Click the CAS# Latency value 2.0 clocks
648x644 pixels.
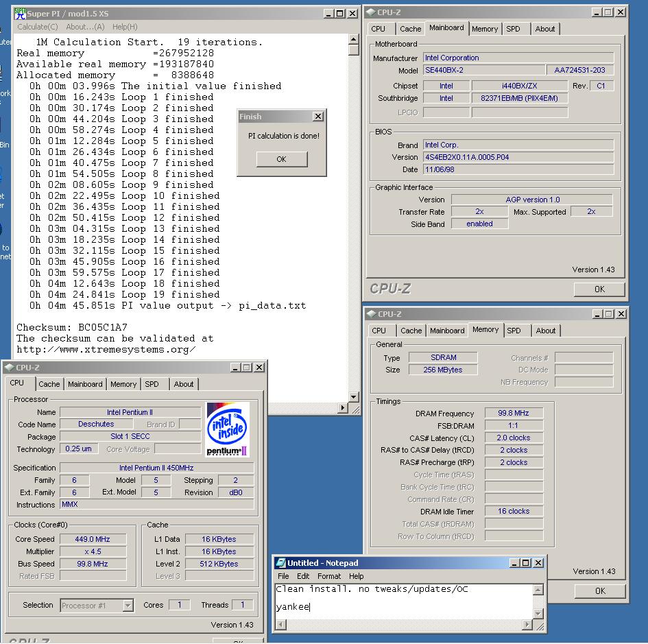point(514,438)
